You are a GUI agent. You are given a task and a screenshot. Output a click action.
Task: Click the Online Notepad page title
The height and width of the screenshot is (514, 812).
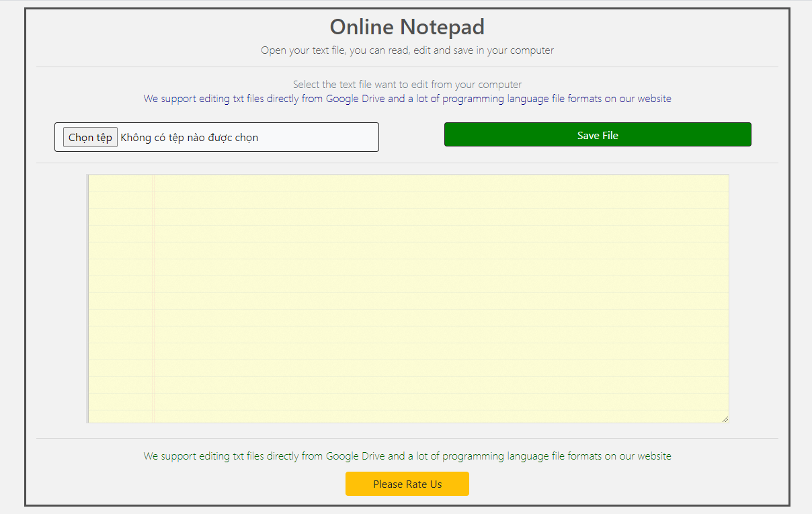tap(407, 27)
